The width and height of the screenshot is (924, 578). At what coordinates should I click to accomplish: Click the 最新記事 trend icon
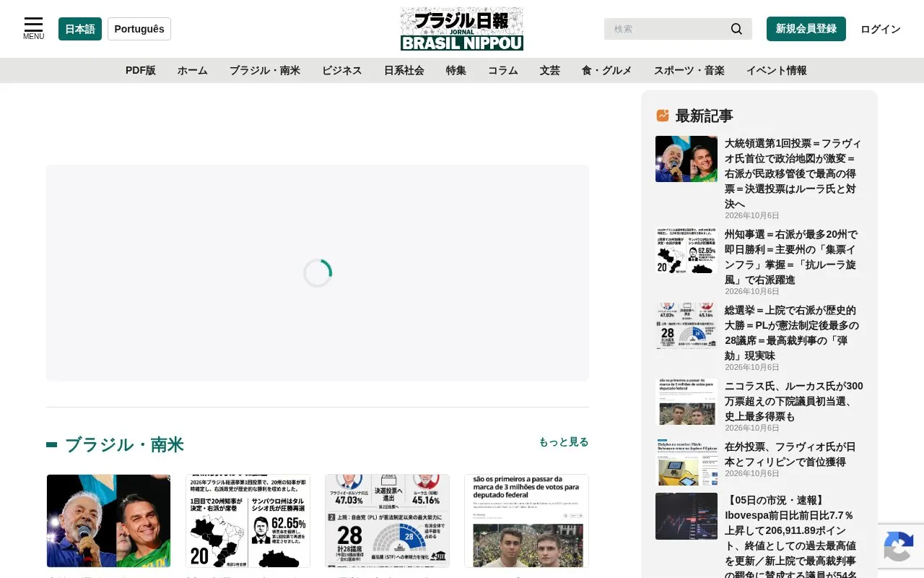coord(663,116)
